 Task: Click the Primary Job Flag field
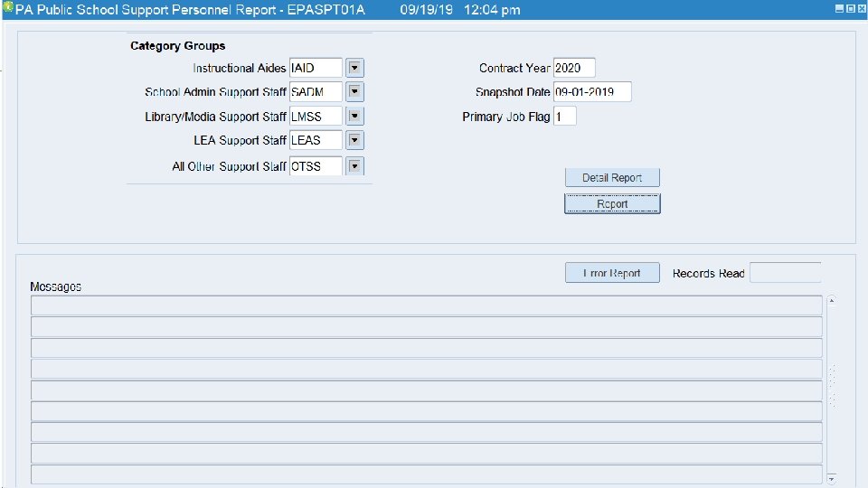pyautogui.click(x=564, y=117)
